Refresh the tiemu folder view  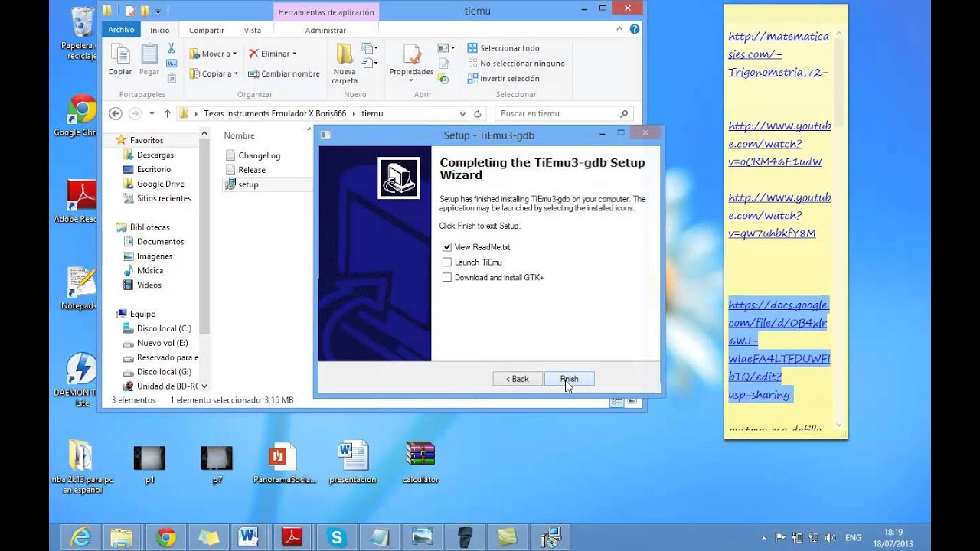[478, 113]
